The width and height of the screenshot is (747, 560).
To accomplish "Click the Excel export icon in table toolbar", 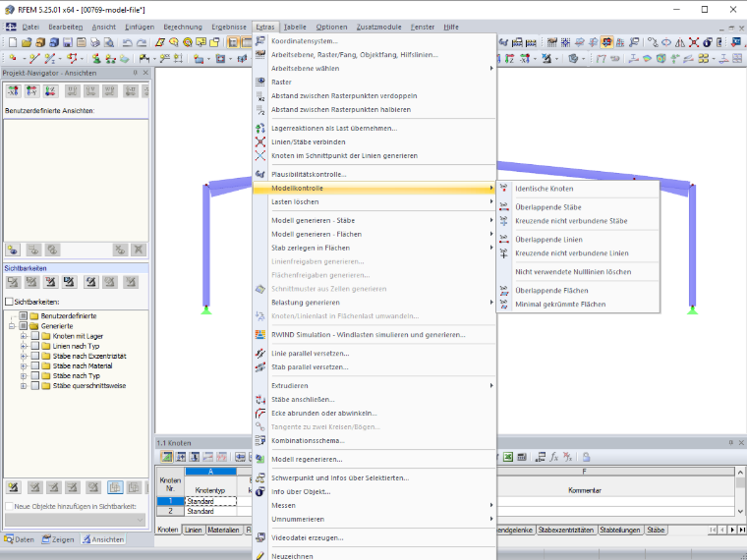I will click(x=508, y=457).
